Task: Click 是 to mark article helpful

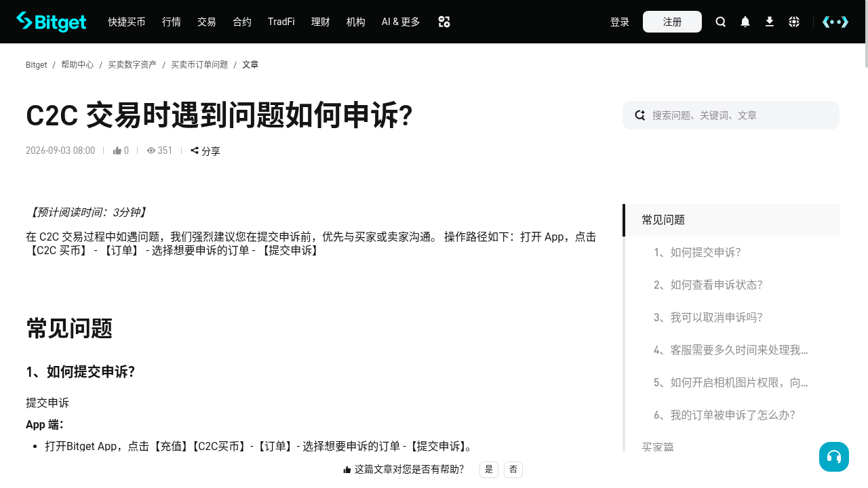Action: pyautogui.click(x=489, y=470)
